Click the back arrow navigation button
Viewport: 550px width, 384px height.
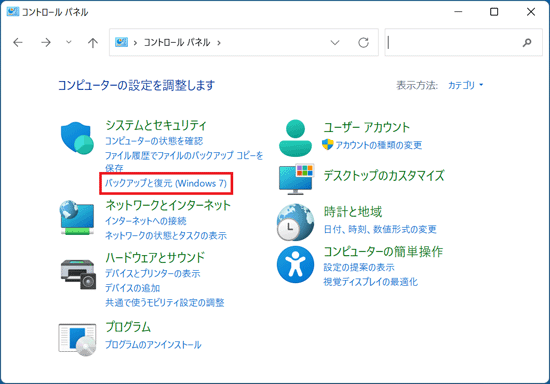pos(18,42)
